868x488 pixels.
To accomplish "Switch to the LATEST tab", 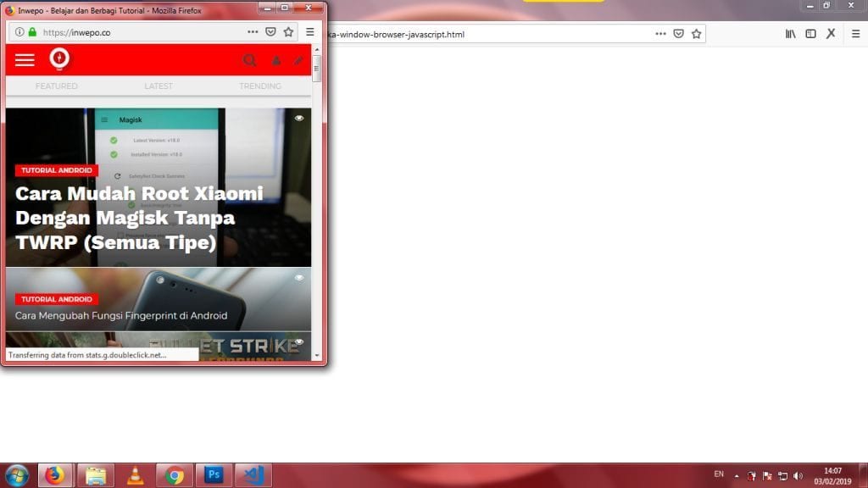I will point(159,86).
